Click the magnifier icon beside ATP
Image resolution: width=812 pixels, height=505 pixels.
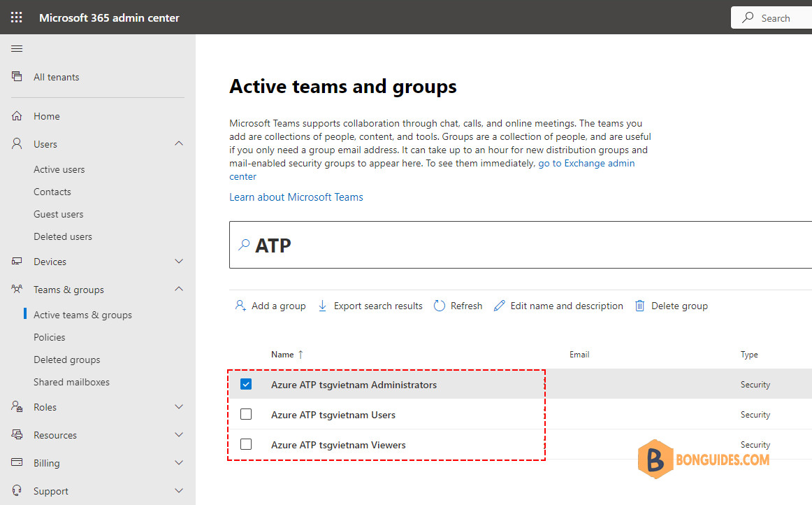[x=244, y=245]
